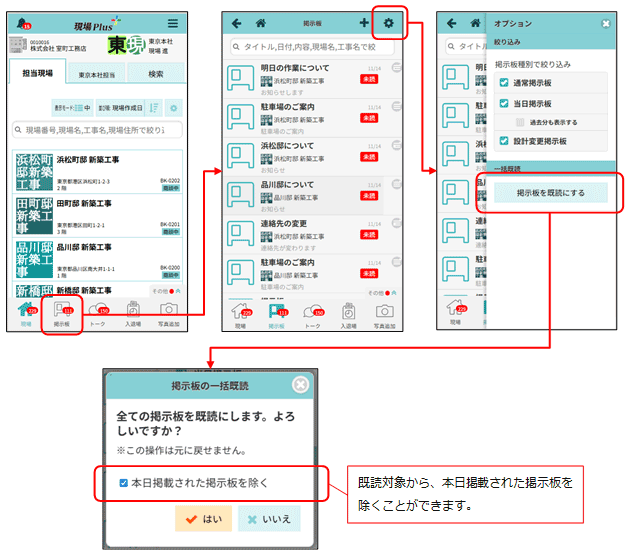Tap 掲示板 icon in the home screen bottom bar
The height and width of the screenshot is (560, 627).
61,314
